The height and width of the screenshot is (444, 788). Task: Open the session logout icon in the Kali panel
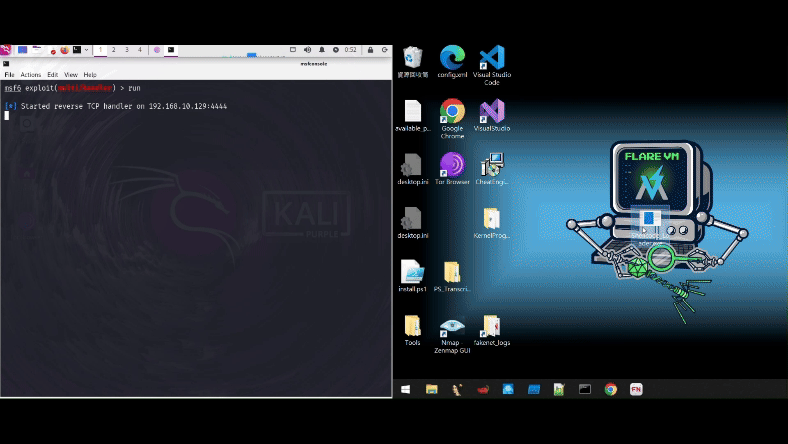[384, 50]
